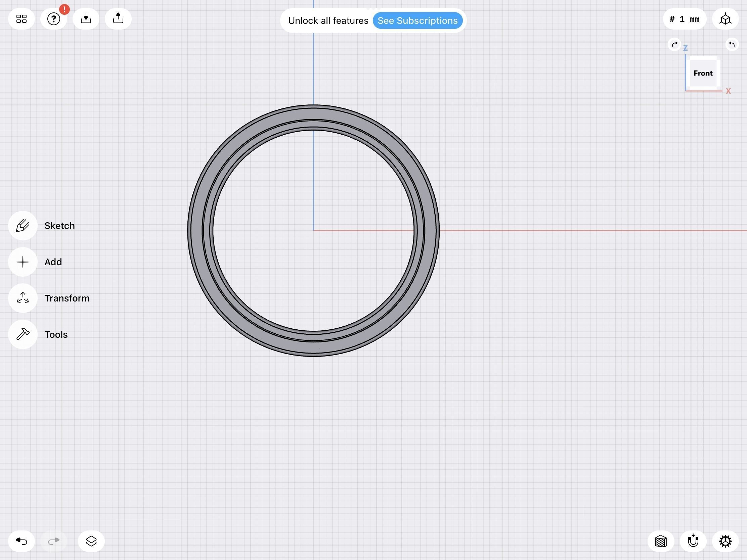Click the Transform label
The width and height of the screenshot is (747, 560).
point(67,298)
